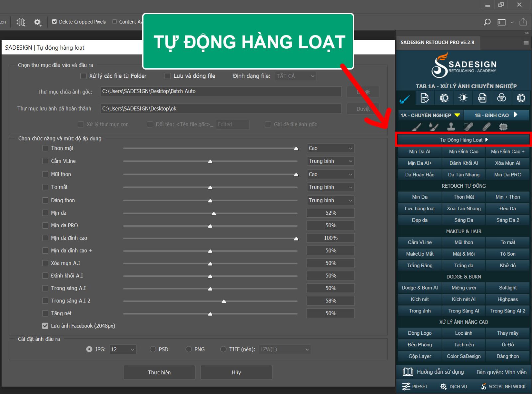This screenshot has height=394, width=532.
Task: Click the share export icon
Action: pyautogui.click(x=523, y=22)
